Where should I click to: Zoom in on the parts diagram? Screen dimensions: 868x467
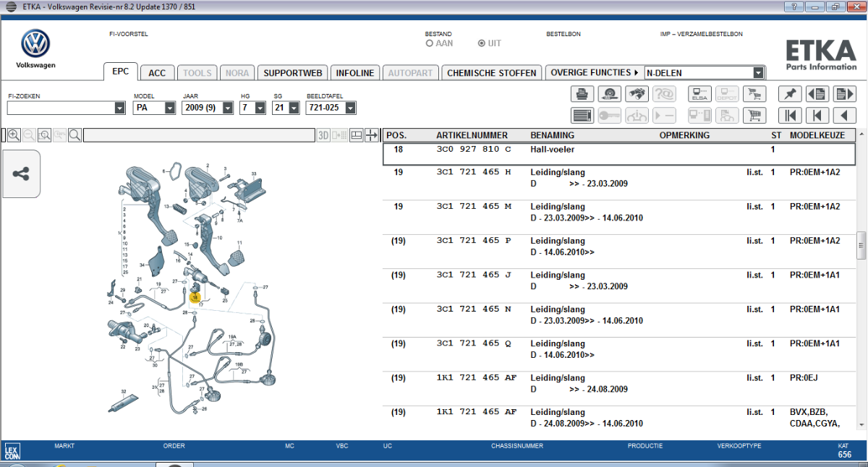14,135
